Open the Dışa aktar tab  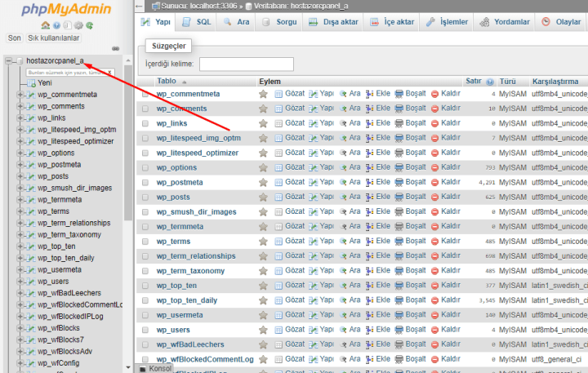point(333,22)
